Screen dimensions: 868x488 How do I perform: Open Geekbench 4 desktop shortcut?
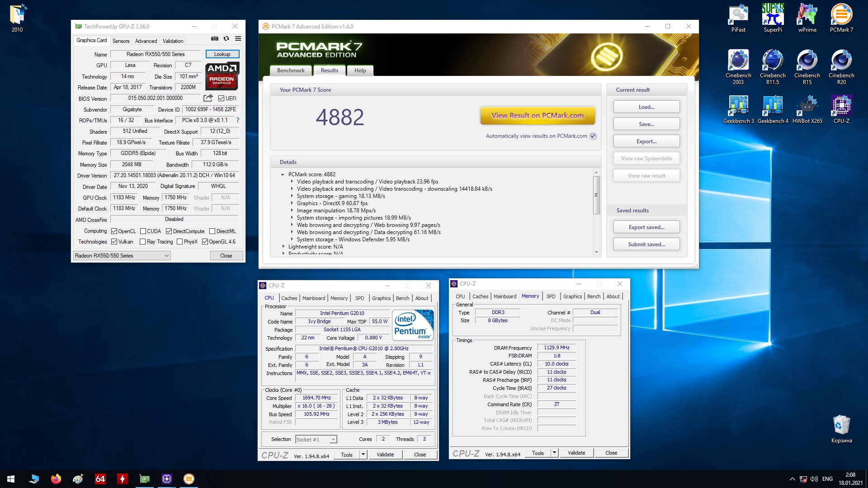773,109
